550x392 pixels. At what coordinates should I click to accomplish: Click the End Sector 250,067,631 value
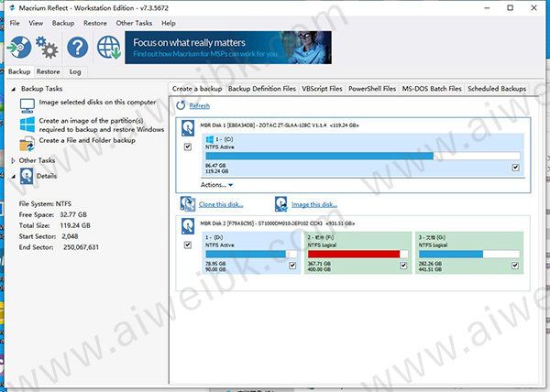pos(81,247)
